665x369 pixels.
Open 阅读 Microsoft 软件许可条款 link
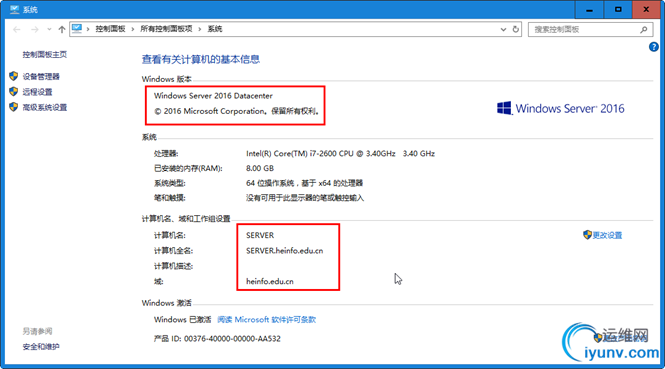pyautogui.click(x=267, y=319)
